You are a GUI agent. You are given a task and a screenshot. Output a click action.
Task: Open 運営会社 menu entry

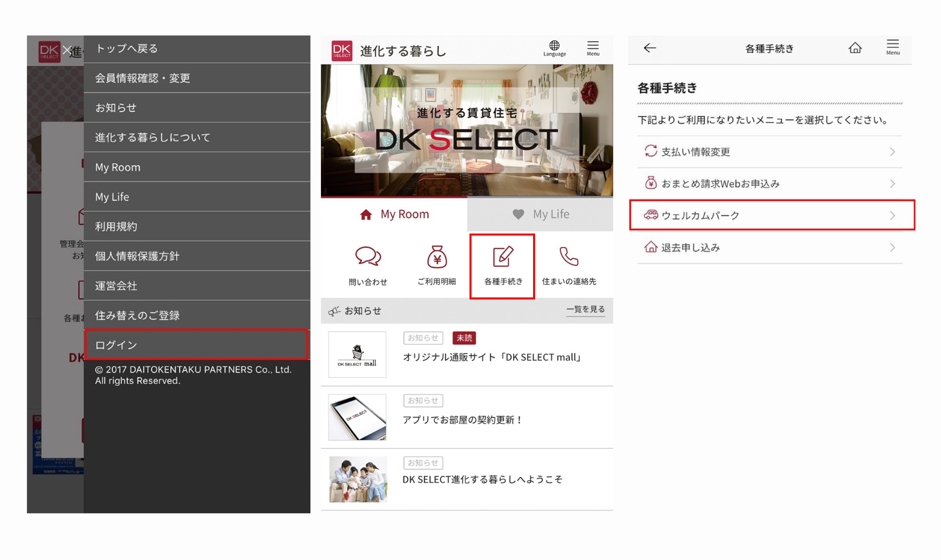pyautogui.click(x=197, y=286)
